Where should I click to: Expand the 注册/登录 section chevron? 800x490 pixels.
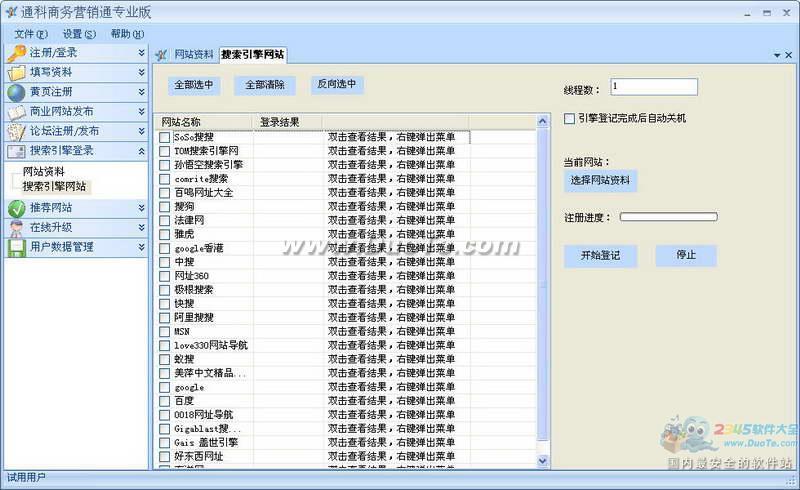pos(141,53)
